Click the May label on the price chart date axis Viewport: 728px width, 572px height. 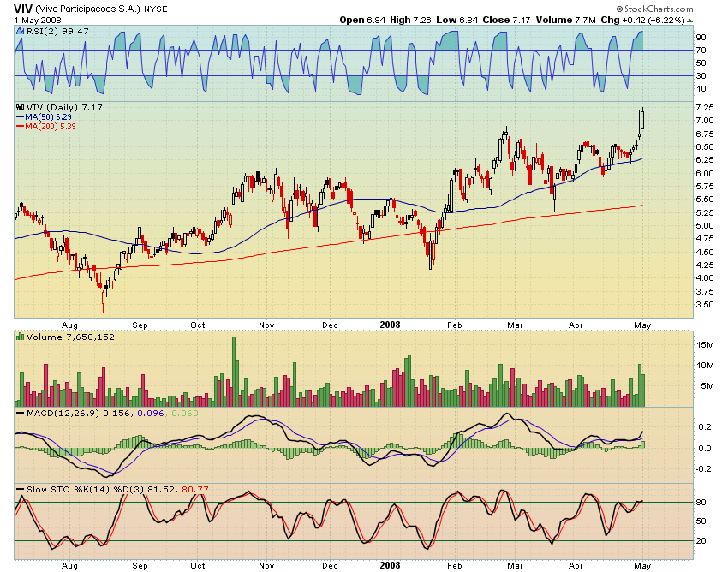click(x=642, y=325)
